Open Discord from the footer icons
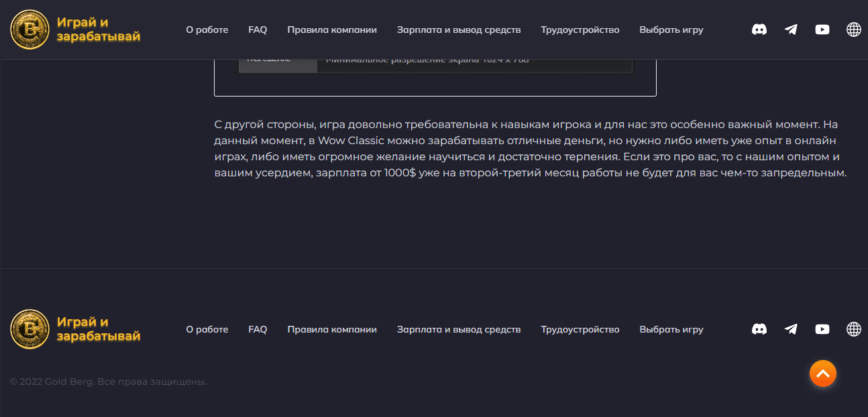The height and width of the screenshot is (417, 868). 759,329
